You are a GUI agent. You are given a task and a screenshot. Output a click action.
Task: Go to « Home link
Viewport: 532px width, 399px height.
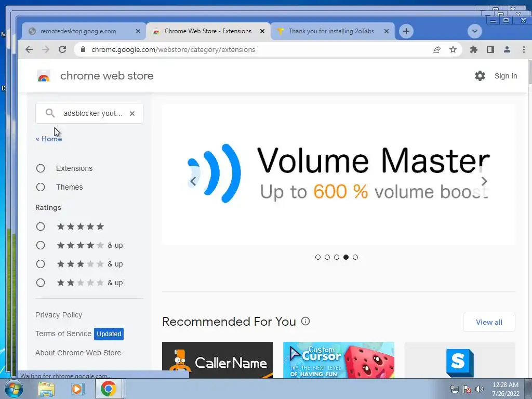coord(49,139)
